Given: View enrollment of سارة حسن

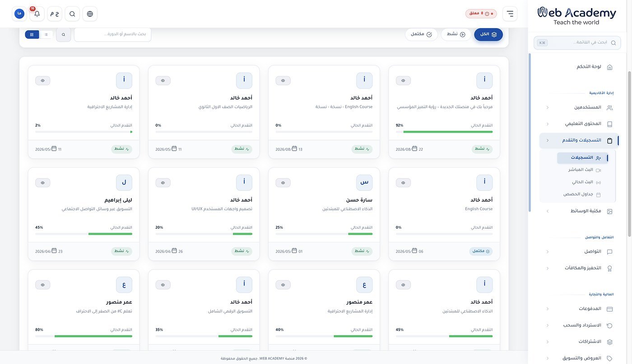Looking at the screenshot, I should [x=283, y=183].
